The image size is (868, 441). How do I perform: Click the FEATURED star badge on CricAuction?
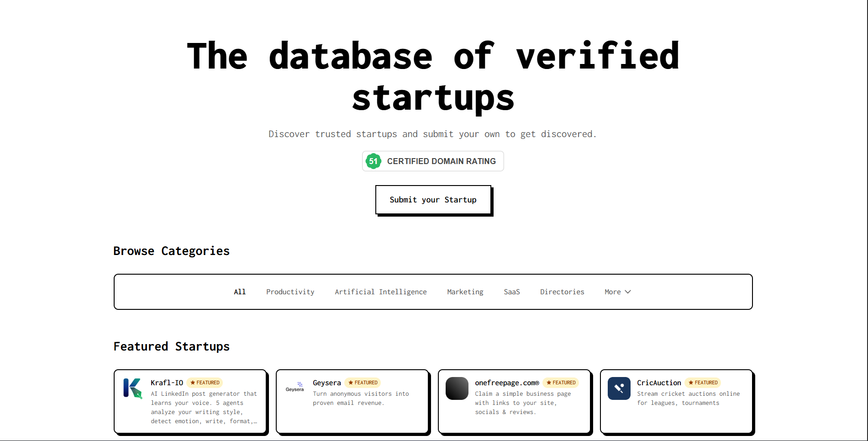click(x=703, y=383)
